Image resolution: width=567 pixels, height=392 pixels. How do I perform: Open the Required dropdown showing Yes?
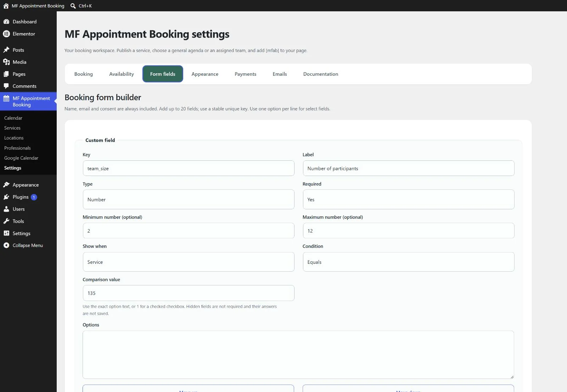click(x=409, y=199)
